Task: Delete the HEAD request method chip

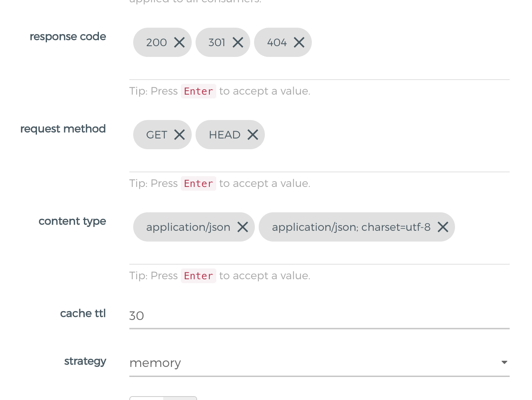Action: click(x=253, y=135)
